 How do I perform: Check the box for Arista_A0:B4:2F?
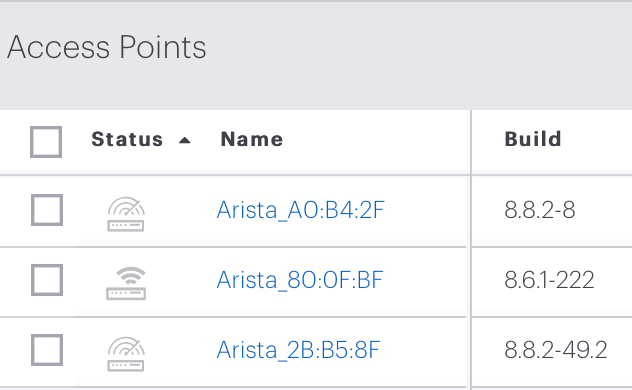(x=47, y=210)
